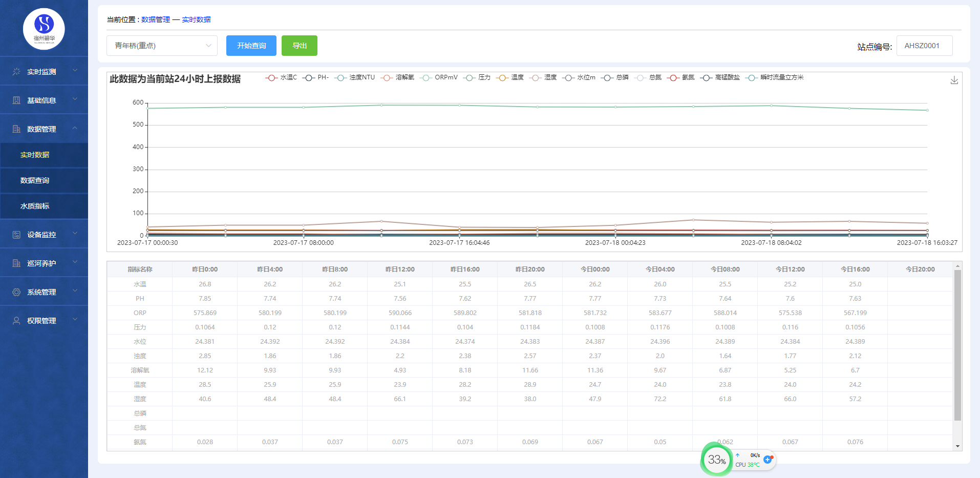980x478 pixels.
Task: Click the 基础信息 sidebar icon
Action: pyautogui.click(x=16, y=100)
